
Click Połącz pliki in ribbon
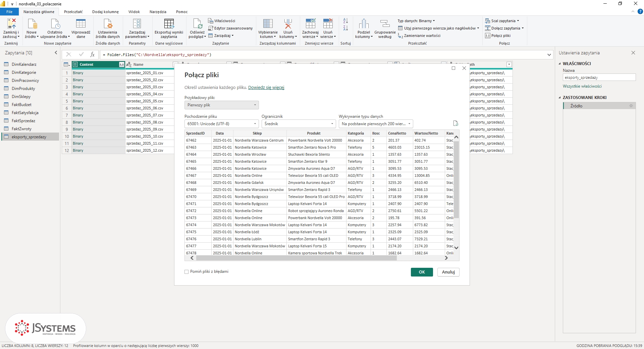pyautogui.click(x=498, y=36)
